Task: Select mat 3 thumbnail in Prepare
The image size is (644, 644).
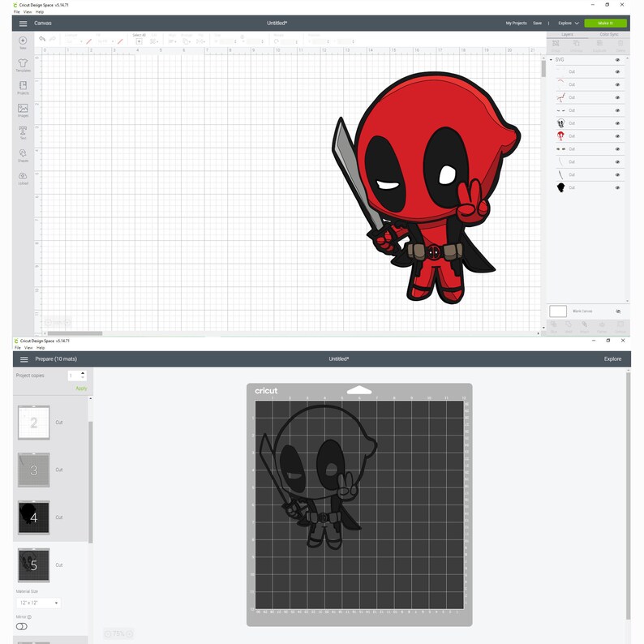Action: [x=34, y=470]
